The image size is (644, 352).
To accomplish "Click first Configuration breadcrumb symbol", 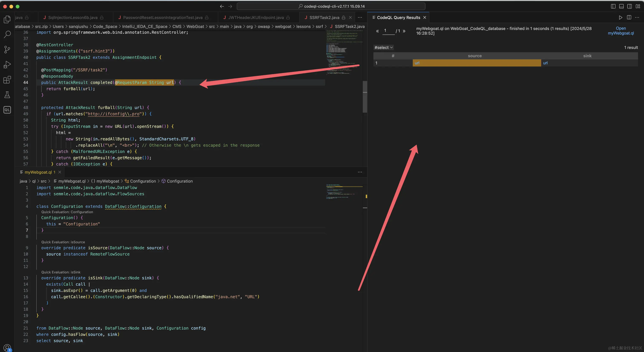I will tap(140, 181).
